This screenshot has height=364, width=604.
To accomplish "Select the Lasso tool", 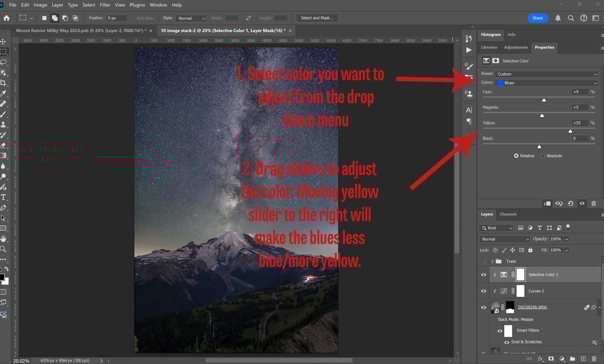I will pos(4,62).
